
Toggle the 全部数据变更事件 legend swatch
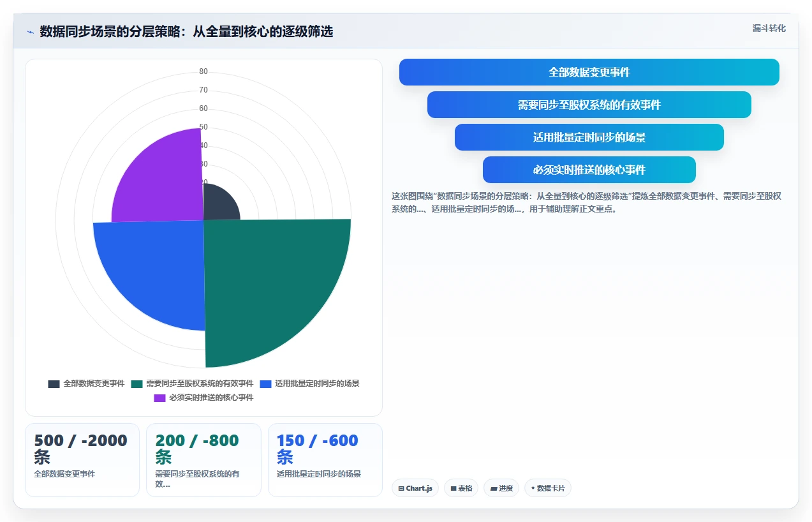[54, 384]
